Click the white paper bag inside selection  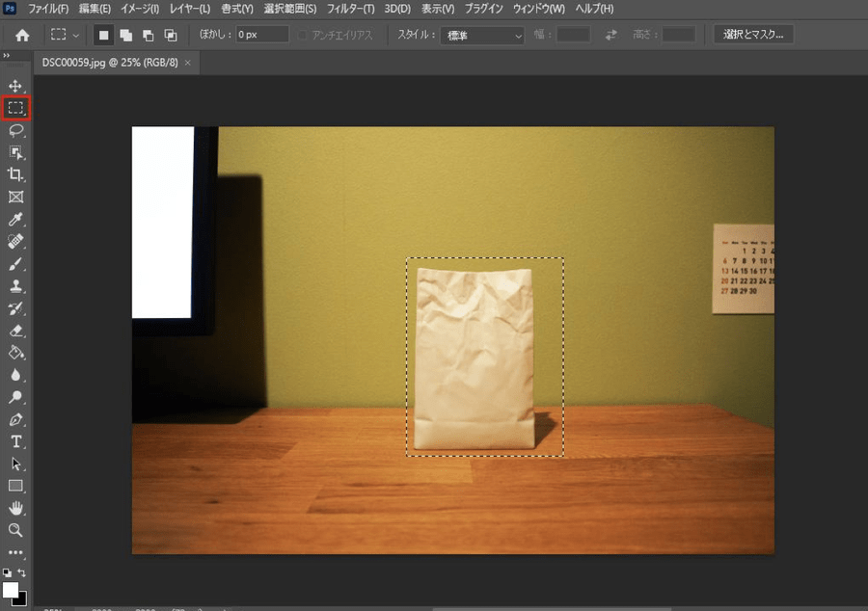[475, 359]
